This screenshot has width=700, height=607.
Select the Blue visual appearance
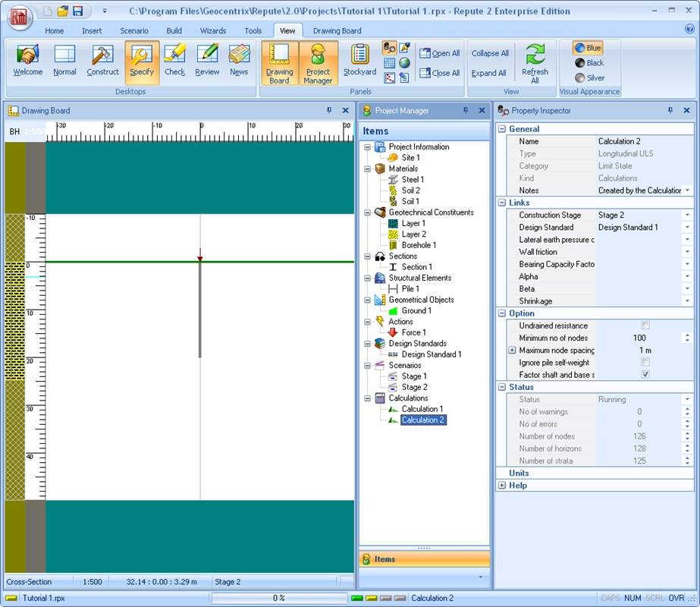click(x=588, y=48)
